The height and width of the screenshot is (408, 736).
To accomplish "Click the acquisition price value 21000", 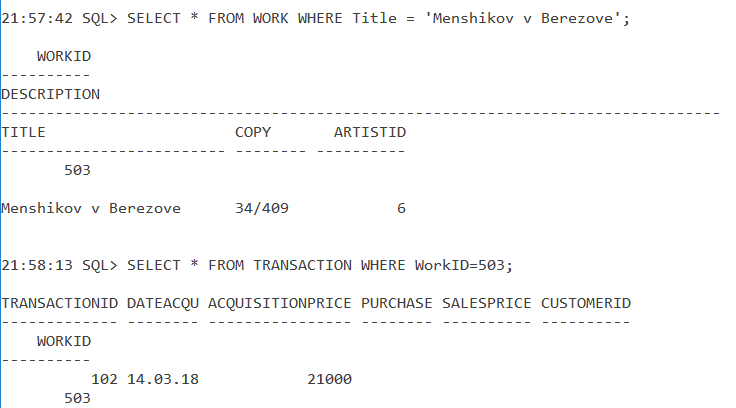I will click(329, 379).
